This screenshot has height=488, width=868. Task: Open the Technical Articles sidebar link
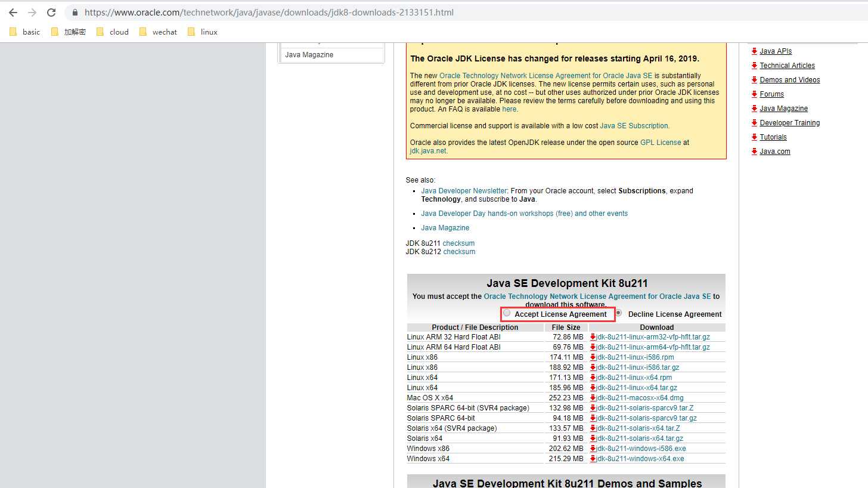point(787,66)
